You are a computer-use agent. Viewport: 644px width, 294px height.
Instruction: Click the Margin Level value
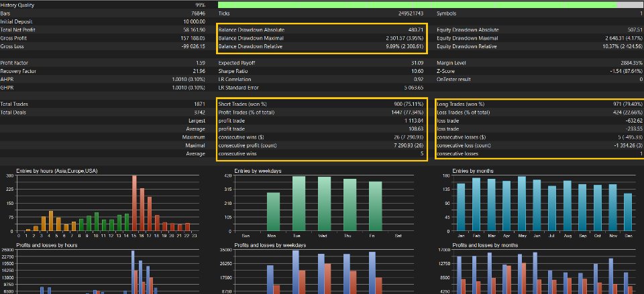(x=632, y=63)
